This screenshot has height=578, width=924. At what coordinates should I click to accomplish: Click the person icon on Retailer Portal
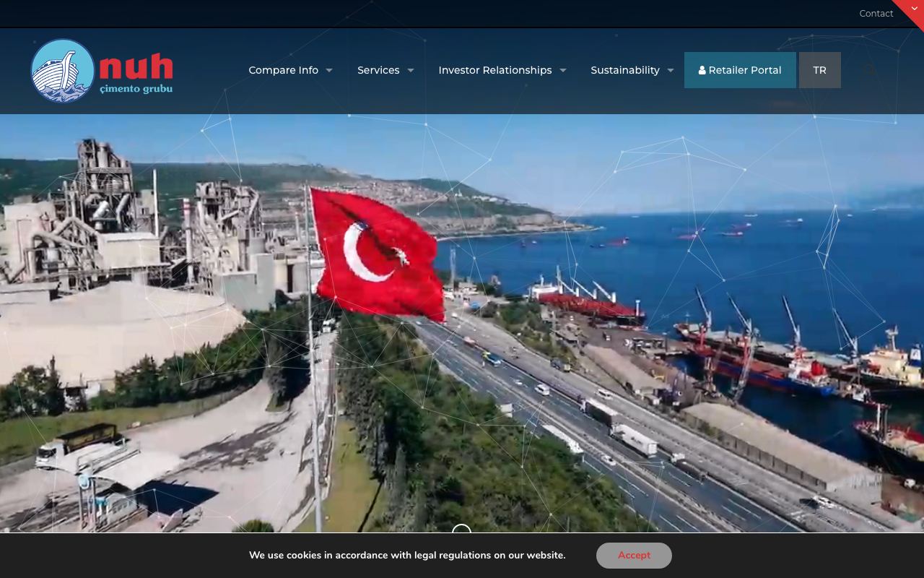coord(702,70)
